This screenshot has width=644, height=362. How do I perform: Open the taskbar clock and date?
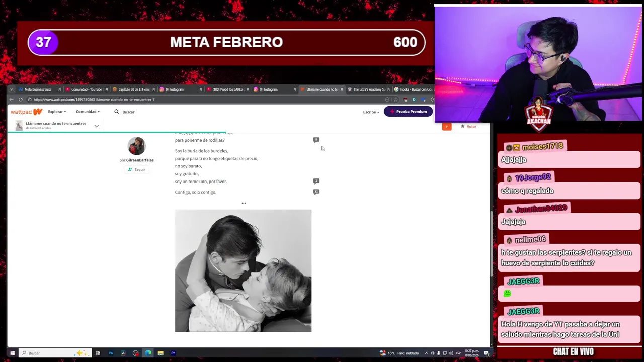(x=472, y=353)
